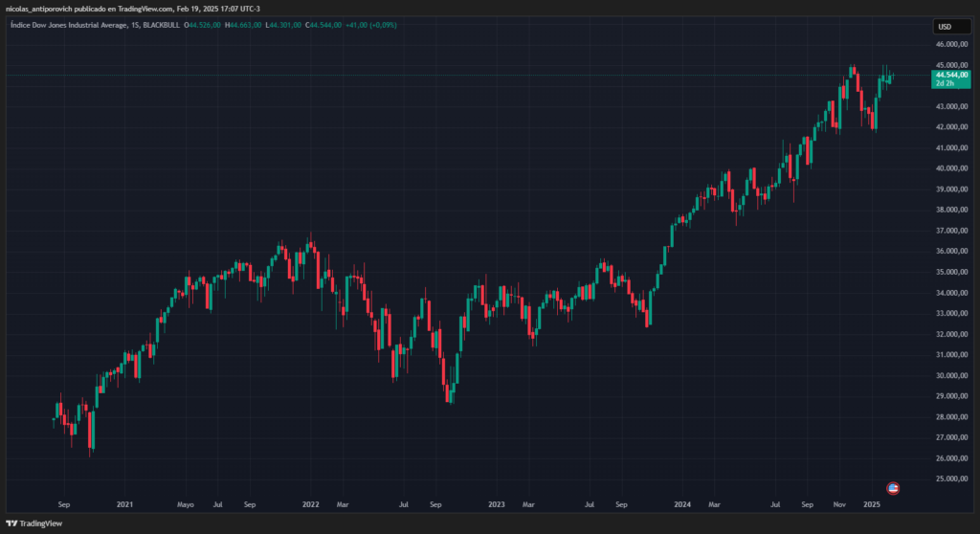Click the close value C44.544,00
The width and height of the screenshot is (980, 534).
[323, 25]
